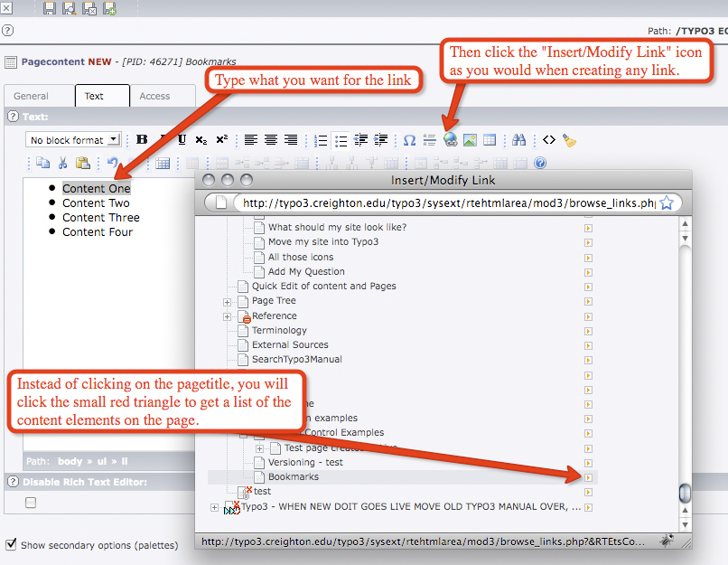Screen dimensions: 728x565
Task: Expand the Reference tree node
Action: 228,316
